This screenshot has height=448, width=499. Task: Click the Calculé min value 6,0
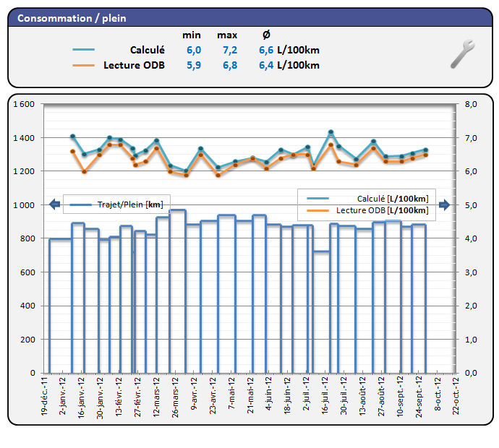(194, 51)
